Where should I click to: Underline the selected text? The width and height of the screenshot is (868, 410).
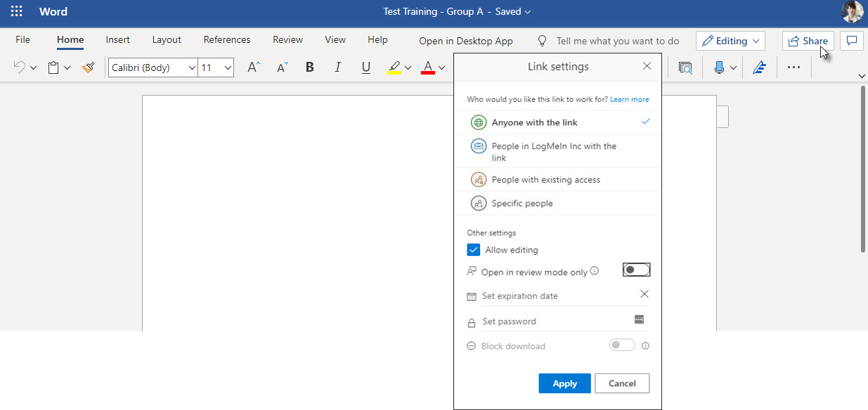365,67
